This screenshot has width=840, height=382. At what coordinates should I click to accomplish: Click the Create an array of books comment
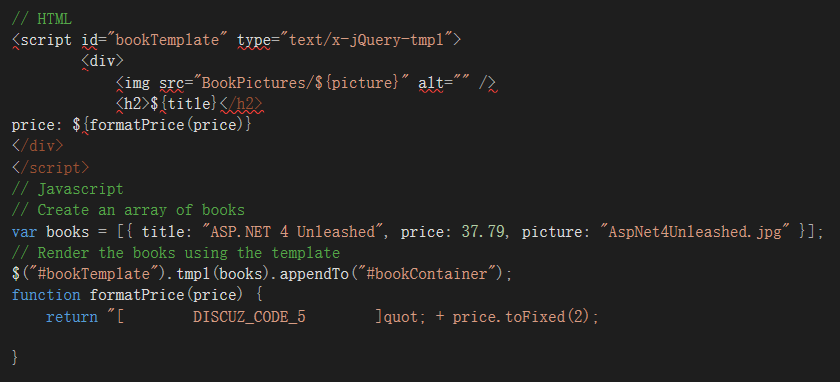(x=128, y=210)
